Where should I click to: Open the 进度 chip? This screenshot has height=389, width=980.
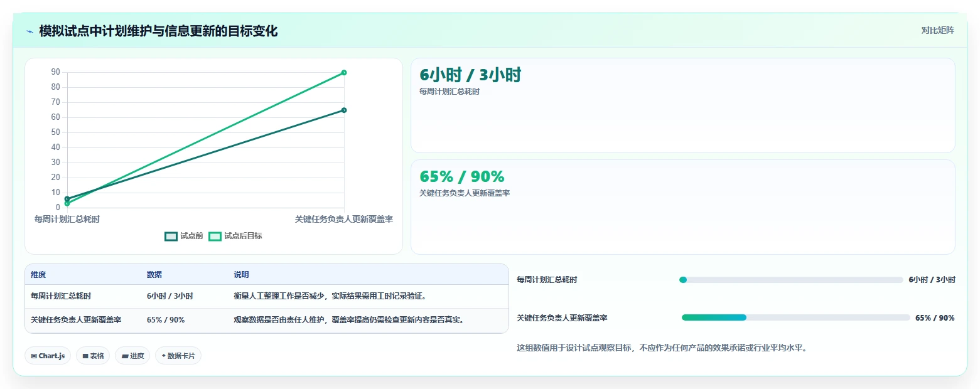pos(132,356)
